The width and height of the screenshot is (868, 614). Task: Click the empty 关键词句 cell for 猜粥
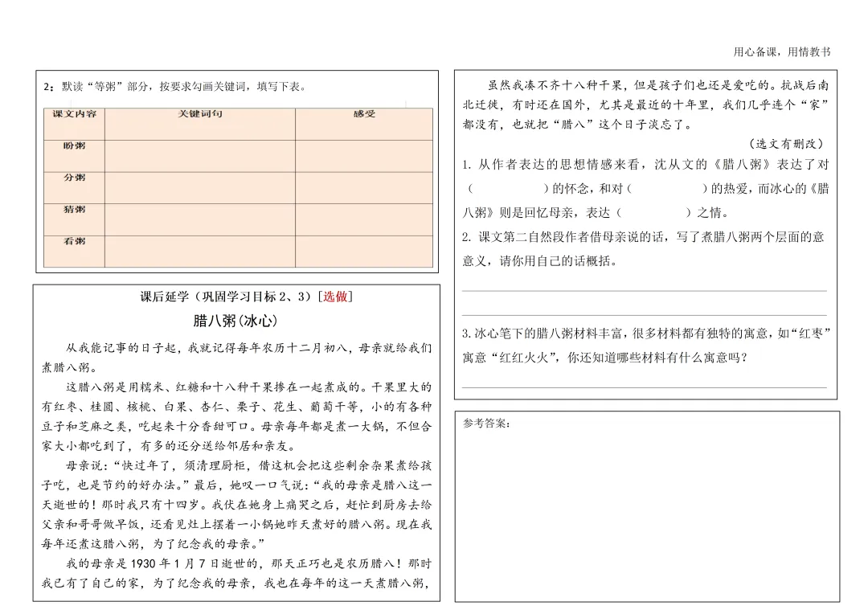coord(200,219)
